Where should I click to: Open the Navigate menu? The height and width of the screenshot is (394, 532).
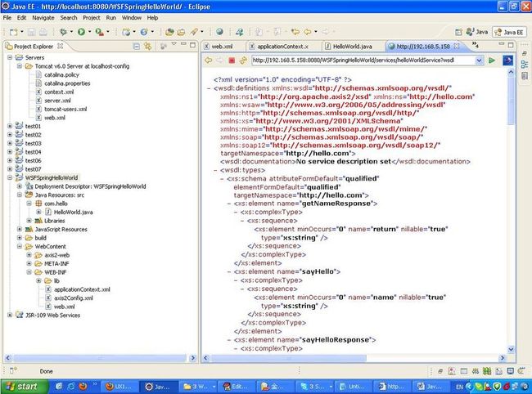click(43, 18)
